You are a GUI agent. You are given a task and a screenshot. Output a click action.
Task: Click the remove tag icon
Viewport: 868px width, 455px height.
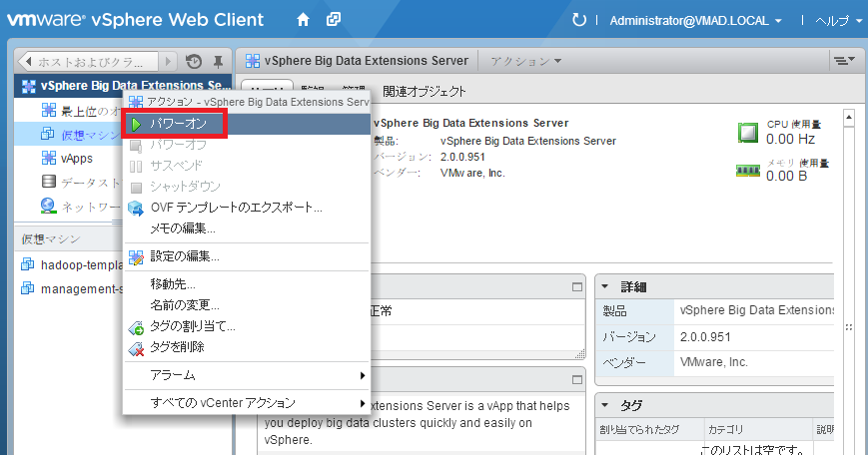point(136,349)
